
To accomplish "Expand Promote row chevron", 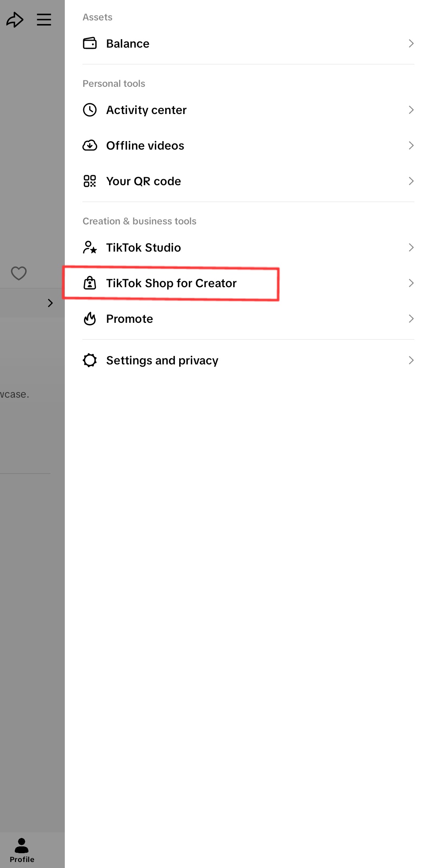I will 411,318.
